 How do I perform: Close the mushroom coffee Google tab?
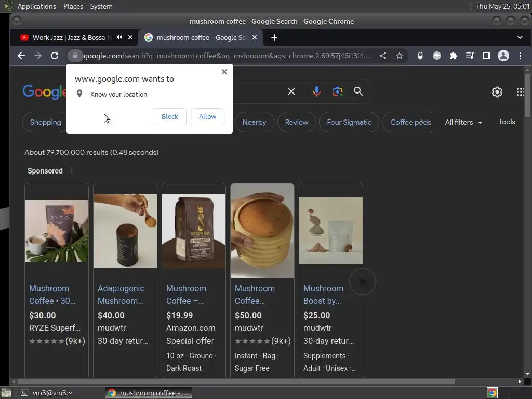pyautogui.click(x=255, y=37)
